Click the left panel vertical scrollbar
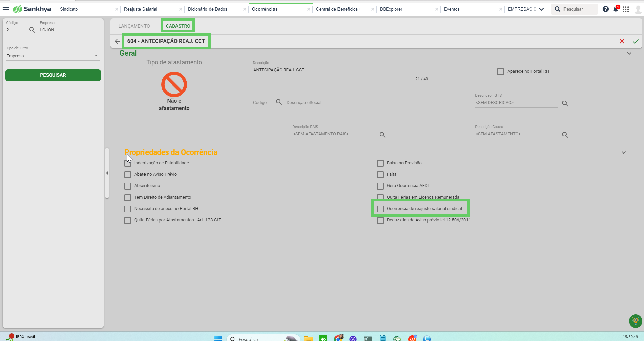This screenshot has height=341, width=644. pos(107,173)
